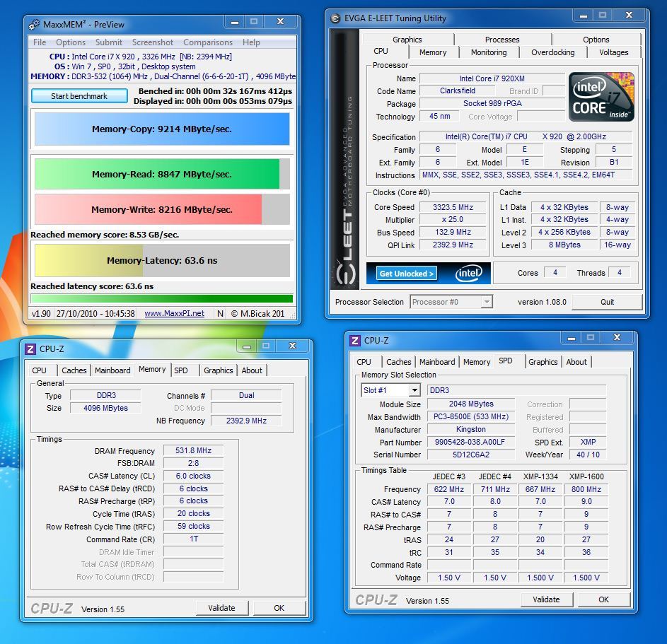The width and height of the screenshot is (667, 644).
Task: Click the Intel Core i7 inside badge
Action: (601, 97)
